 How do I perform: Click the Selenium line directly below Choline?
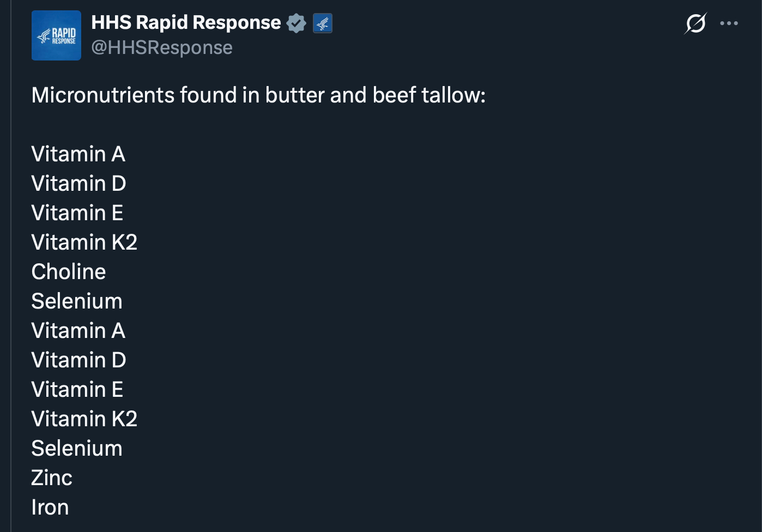coord(77,301)
